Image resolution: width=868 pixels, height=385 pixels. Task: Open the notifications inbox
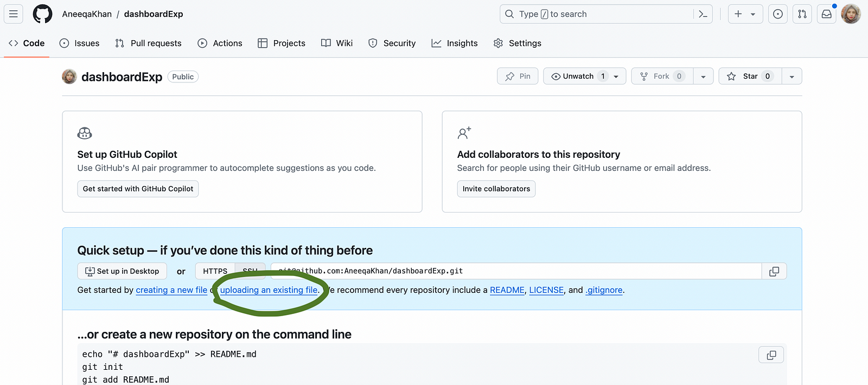[x=826, y=14]
